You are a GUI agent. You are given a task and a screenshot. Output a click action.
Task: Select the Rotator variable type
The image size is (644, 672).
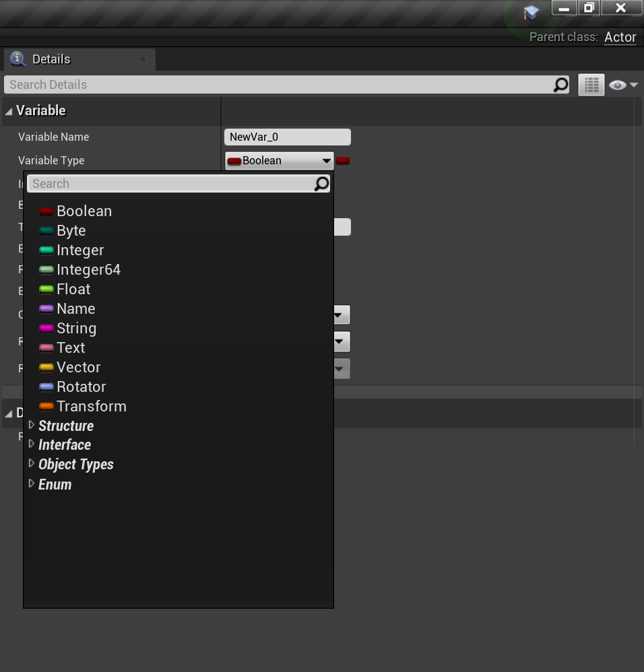click(x=80, y=387)
